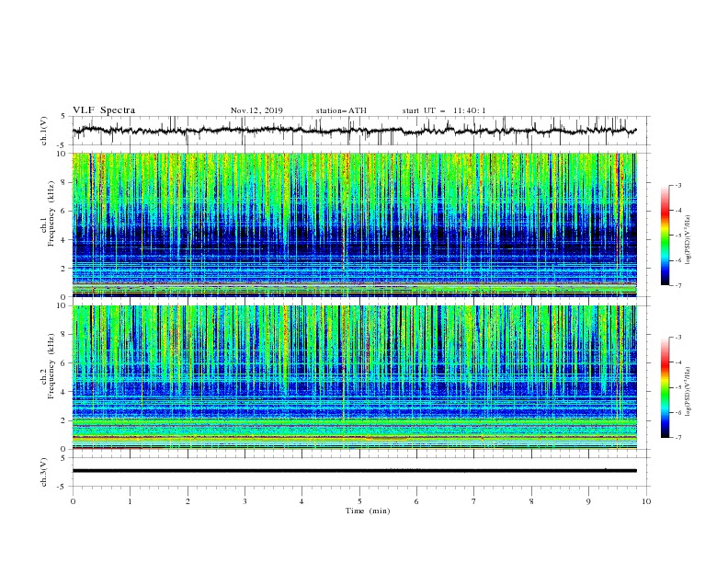
Task: Click time axis tick label "0"
Action: coord(73,501)
